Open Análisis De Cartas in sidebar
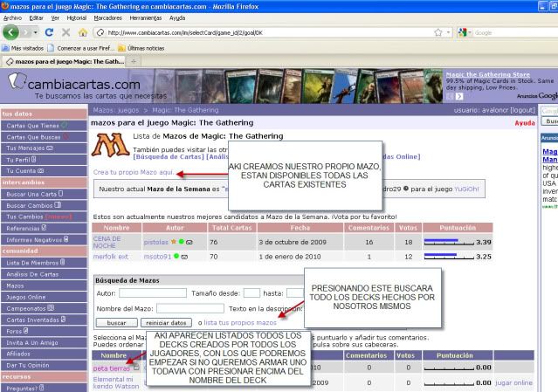The width and height of the screenshot is (558, 392). click(x=44, y=274)
